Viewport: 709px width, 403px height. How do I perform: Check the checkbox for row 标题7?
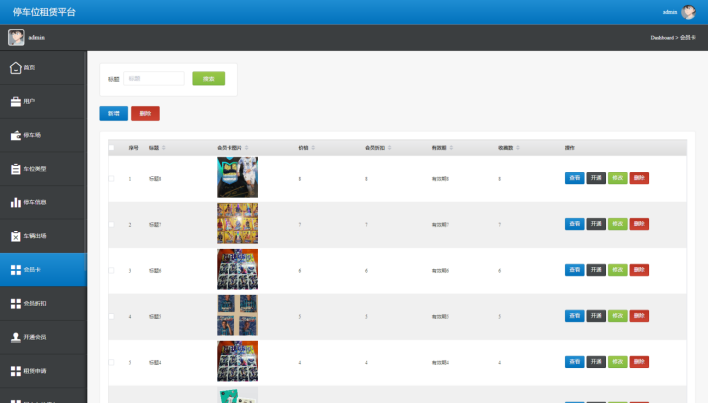point(111,225)
